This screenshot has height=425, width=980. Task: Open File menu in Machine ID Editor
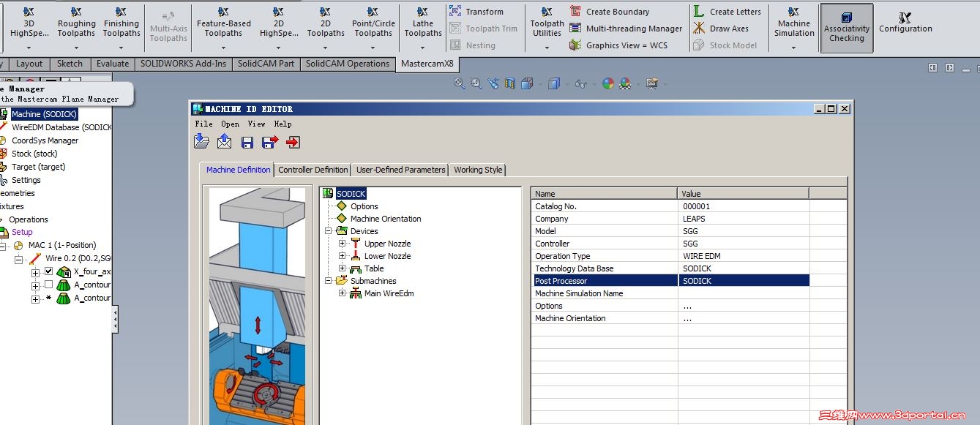click(x=204, y=124)
